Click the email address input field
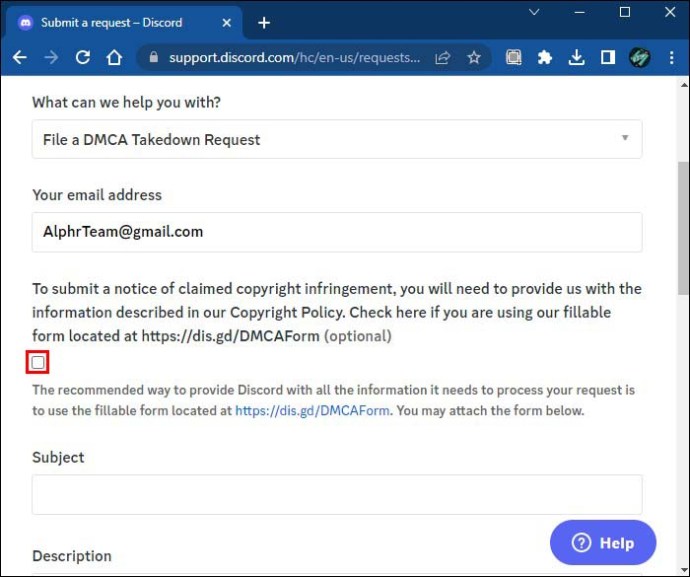The image size is (690, 577). coord(336,232)
